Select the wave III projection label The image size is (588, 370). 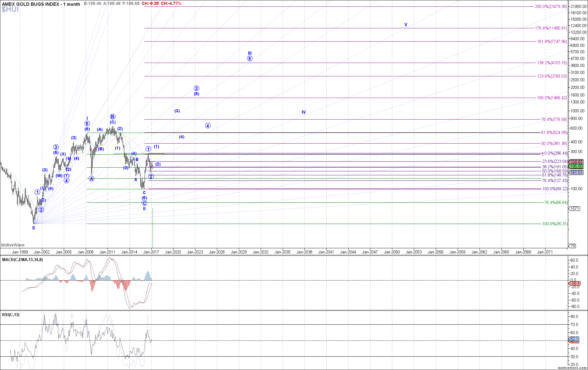(250, 53)
